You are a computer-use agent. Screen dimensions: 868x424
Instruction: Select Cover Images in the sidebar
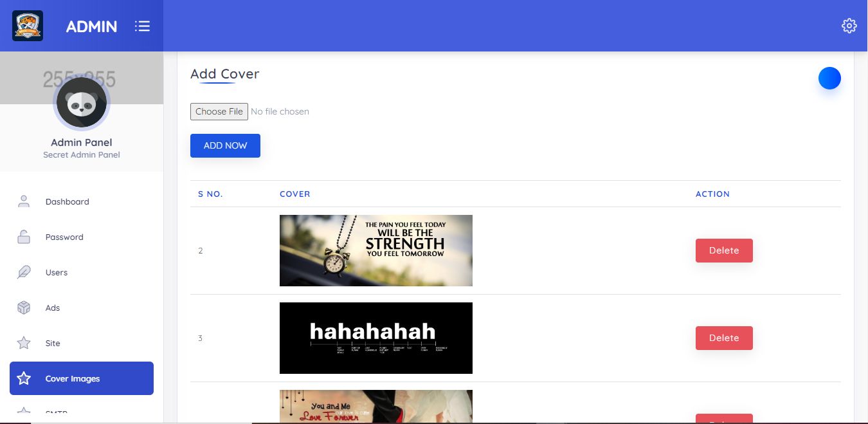82,378
